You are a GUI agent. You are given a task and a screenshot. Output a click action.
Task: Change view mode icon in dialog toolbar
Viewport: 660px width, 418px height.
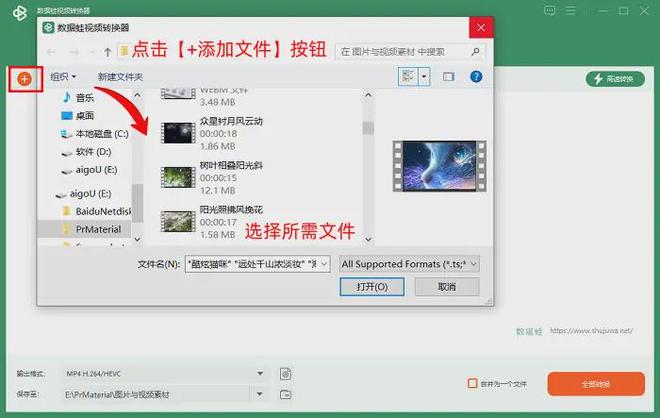(x=408, y=77)
